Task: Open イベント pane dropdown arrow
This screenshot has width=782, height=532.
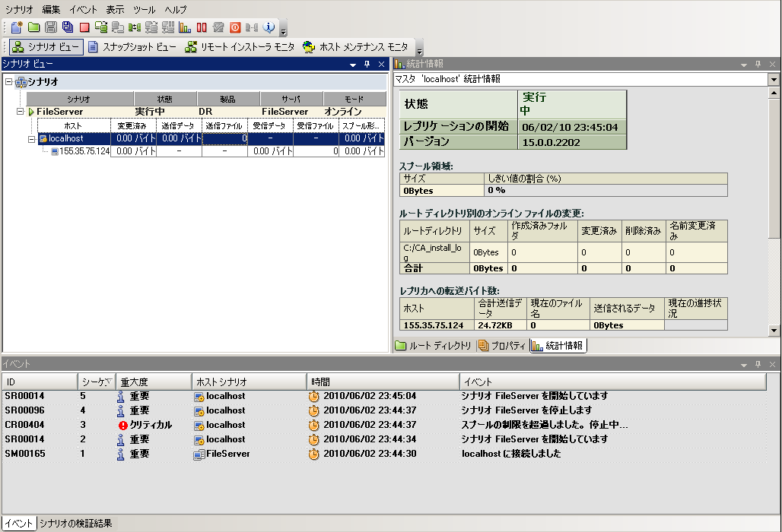Action: click(744, 365)
